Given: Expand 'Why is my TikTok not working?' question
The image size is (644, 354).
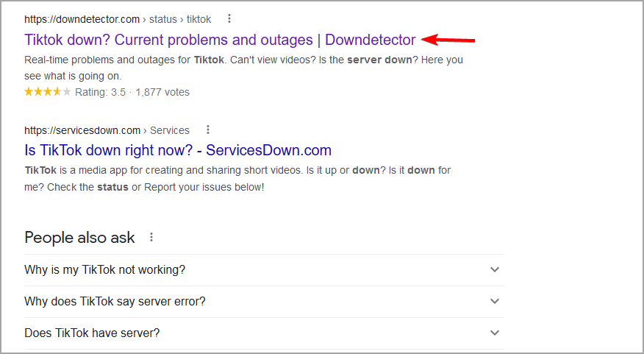Looking at the screenshot, I should (264, 269).
